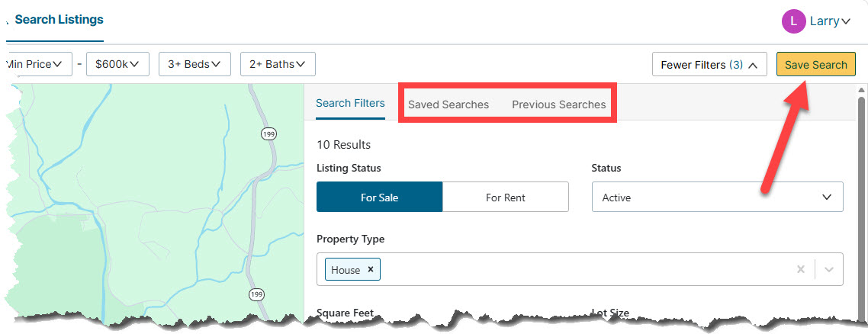Select the For Sale listing status
868x334 pixels.
point(380,197)
